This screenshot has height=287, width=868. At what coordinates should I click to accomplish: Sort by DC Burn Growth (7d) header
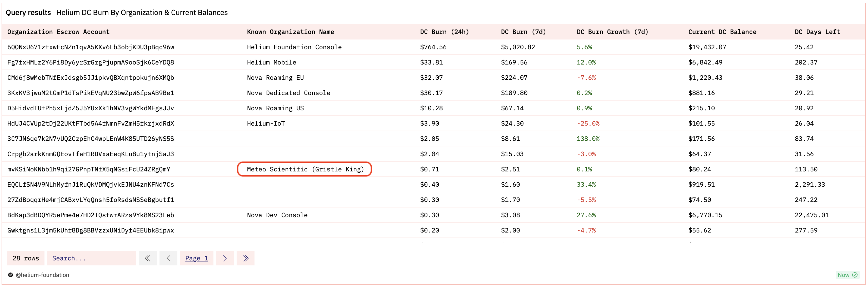(x=612, y=32)
